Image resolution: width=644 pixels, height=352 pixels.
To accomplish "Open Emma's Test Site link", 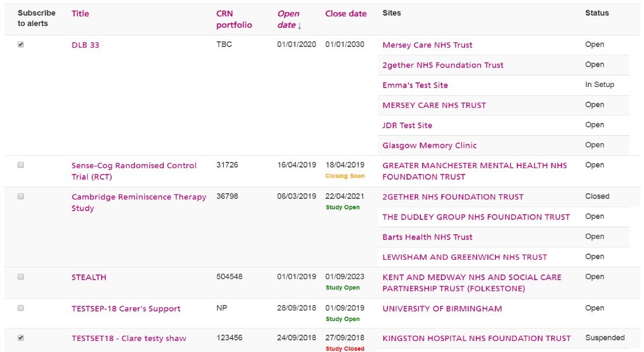I will 415,85.
